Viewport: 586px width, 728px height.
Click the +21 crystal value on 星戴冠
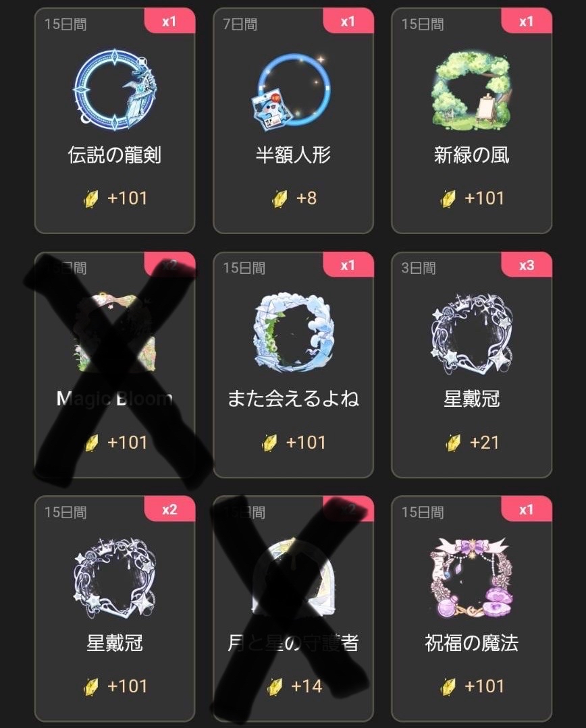click(x=484, y=443)
